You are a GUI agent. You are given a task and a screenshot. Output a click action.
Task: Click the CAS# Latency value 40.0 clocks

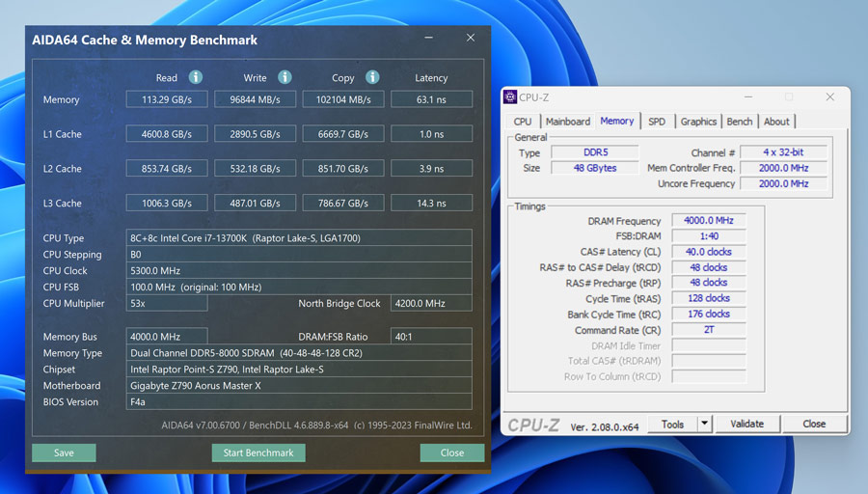[709, 252]
